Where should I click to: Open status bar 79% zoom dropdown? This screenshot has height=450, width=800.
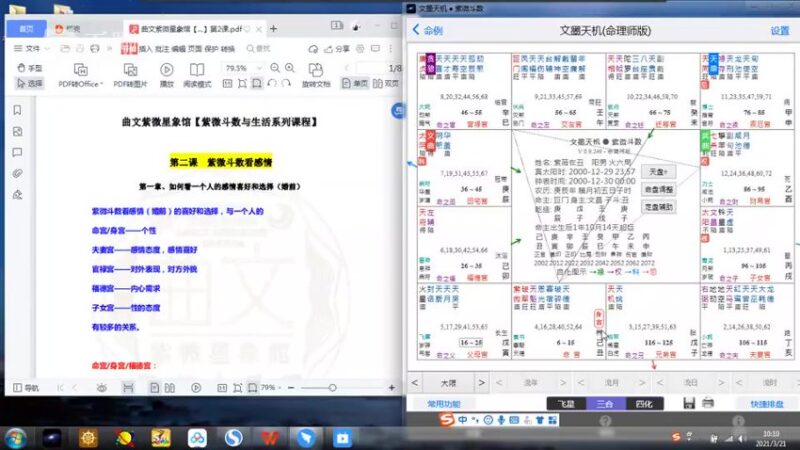click(271, 388)
